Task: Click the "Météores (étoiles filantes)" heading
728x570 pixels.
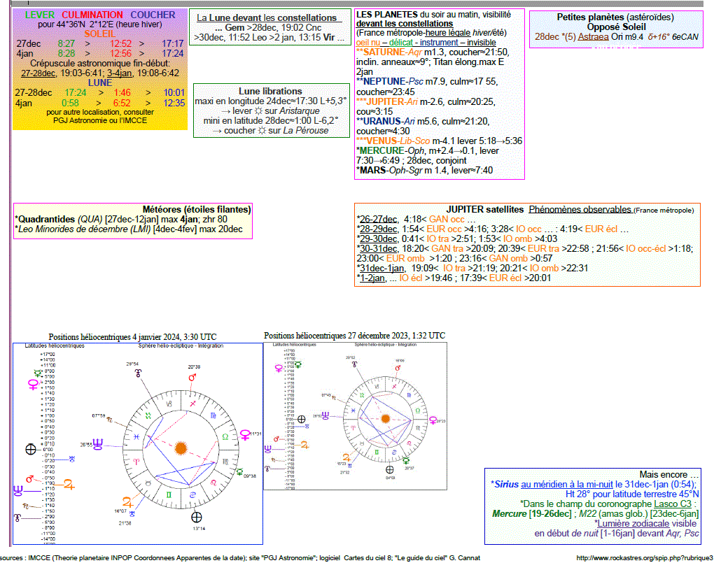Action: [197, 210]
